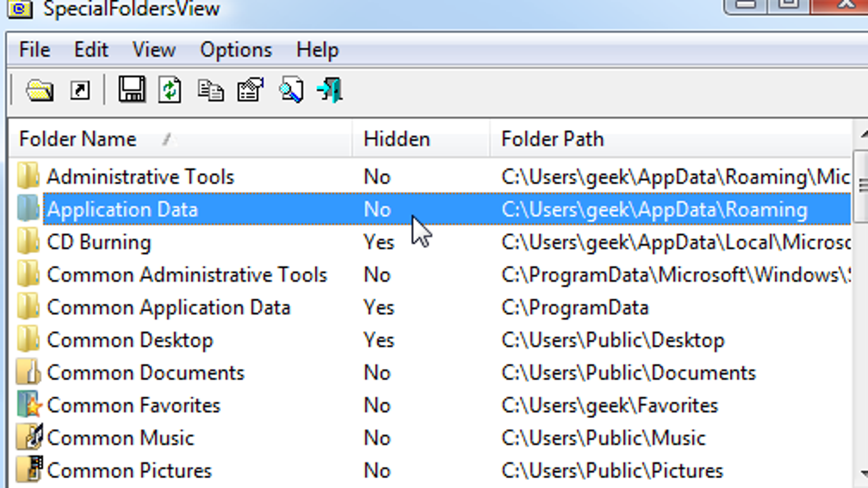
Task: Click the Common Pictures folder icon
Action: [29, 470]
